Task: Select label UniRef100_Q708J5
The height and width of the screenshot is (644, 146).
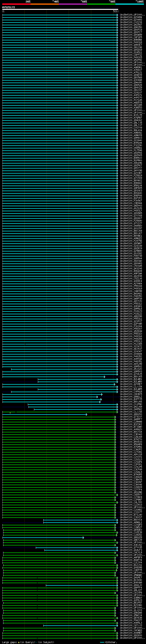Action: point(131,374)
